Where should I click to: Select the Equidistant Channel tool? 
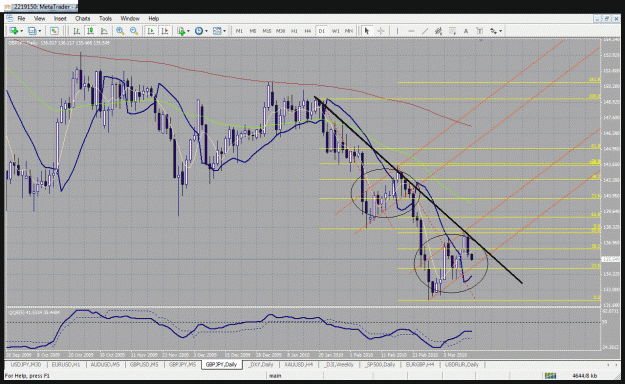coord(438,31)
